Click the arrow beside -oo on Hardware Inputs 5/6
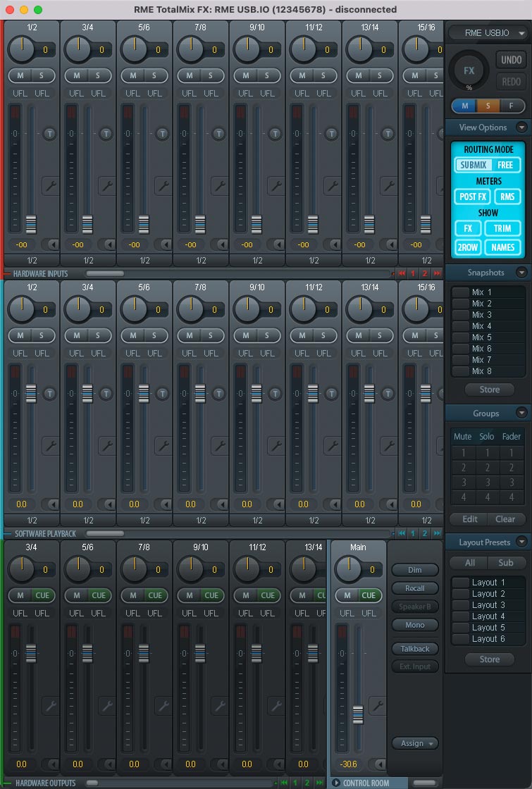This screenshot has height=789, width=532. click(x=165, y=244)
